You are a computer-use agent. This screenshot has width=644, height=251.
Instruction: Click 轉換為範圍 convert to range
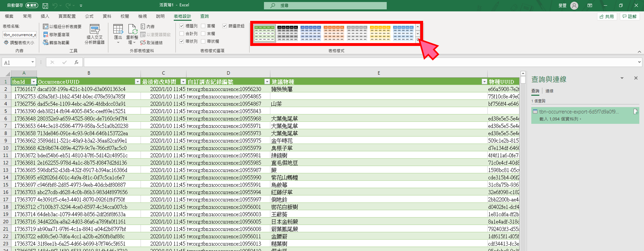click(x=56, y=42)
